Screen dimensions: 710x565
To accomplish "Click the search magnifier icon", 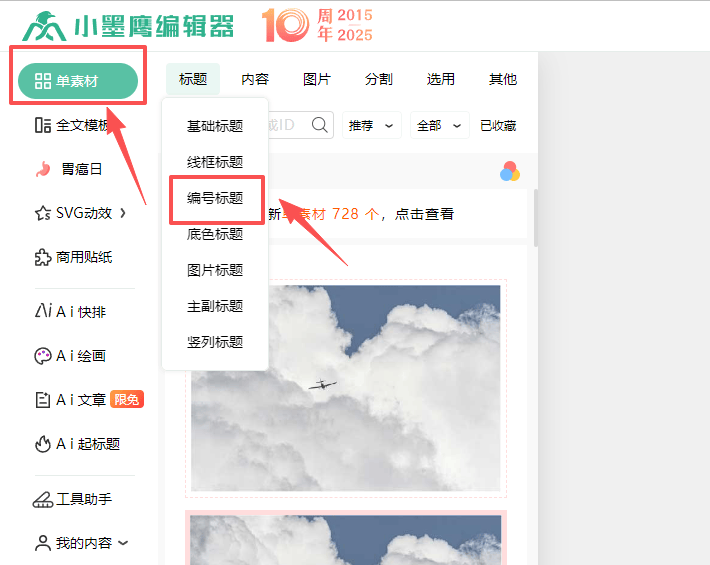I will click(x=320, y=125).
